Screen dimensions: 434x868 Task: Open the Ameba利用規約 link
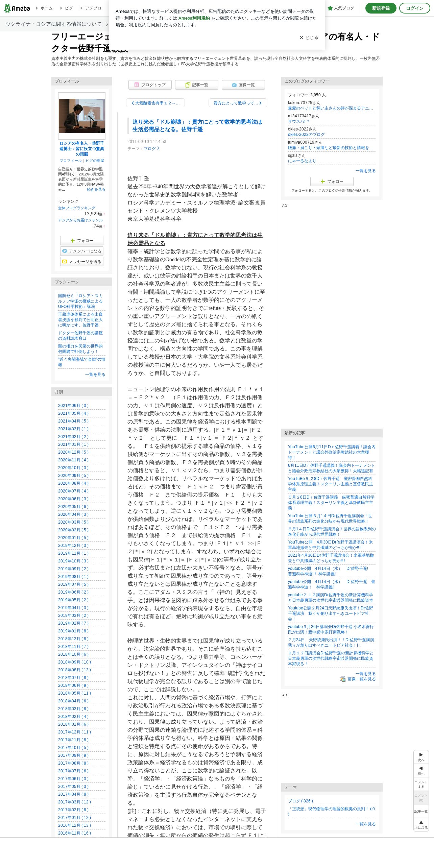tap(194, 18)
